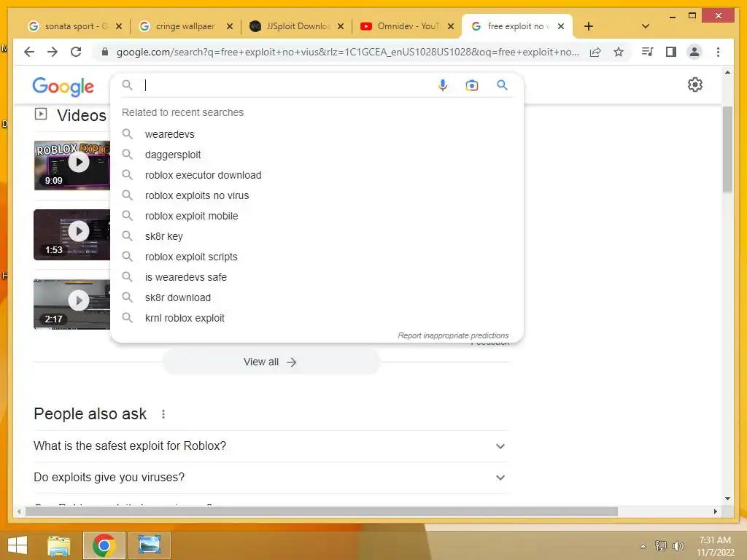The width and height of the screenshot is (747, 560).
Task: Play the 9:09 Roblox exploit video
Action: pyautogui.click(x=72, y=165)
